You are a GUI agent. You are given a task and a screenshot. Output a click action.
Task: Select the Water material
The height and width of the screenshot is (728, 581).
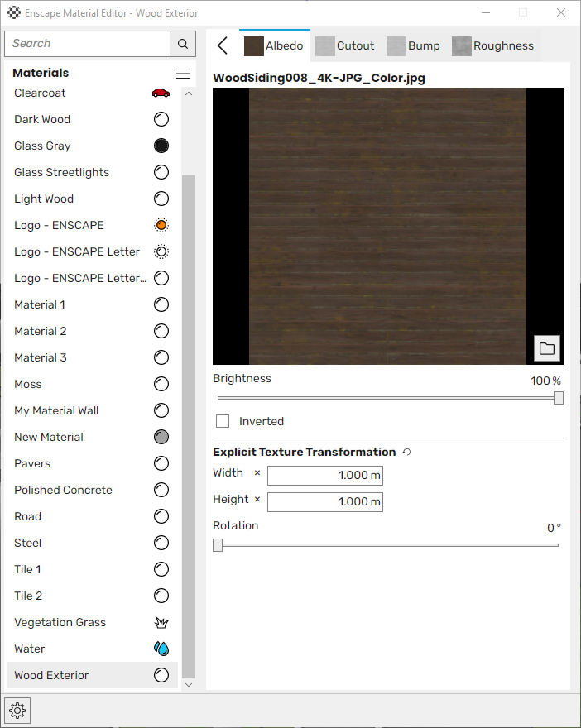[93, 649]
